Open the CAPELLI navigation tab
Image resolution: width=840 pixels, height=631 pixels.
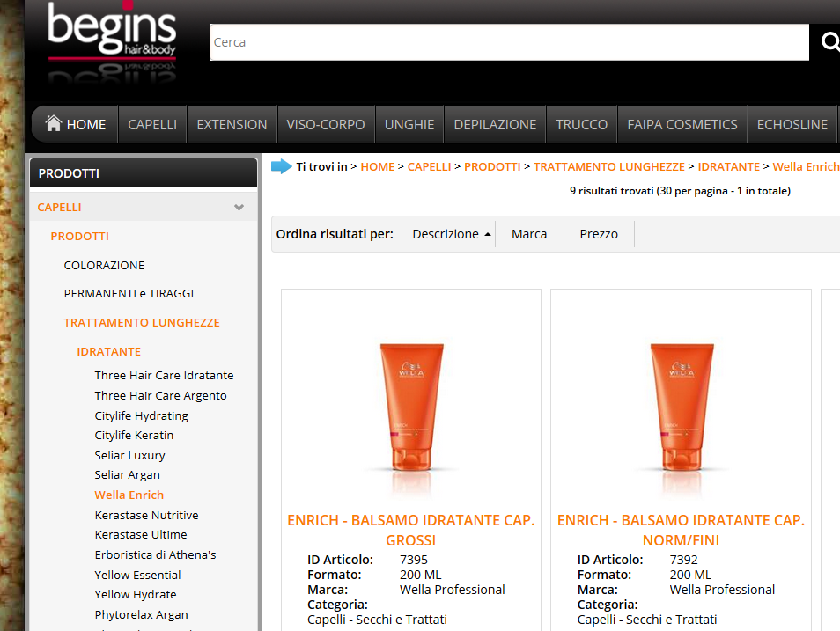(152, 124)
